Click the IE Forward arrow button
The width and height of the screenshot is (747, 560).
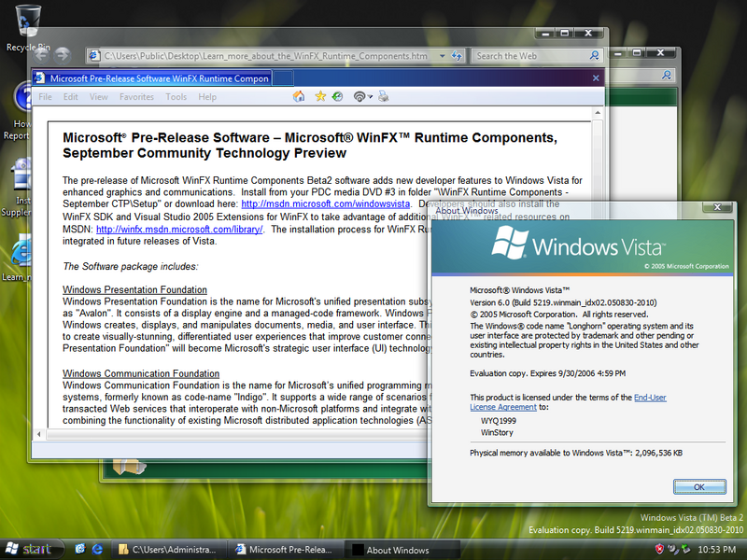[62, 56]
